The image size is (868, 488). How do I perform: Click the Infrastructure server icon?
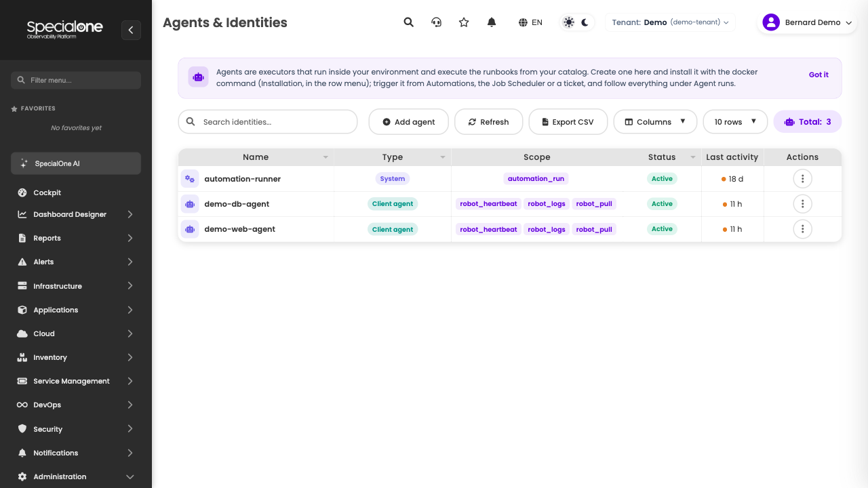coord(22,286)
